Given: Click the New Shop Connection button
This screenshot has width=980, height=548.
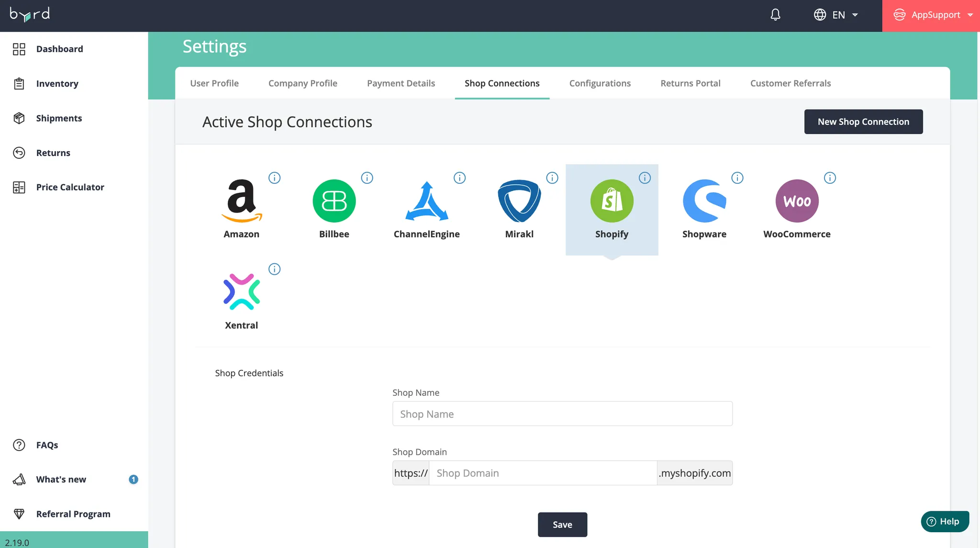Looking at the screenshot, I should coord(863,122).
